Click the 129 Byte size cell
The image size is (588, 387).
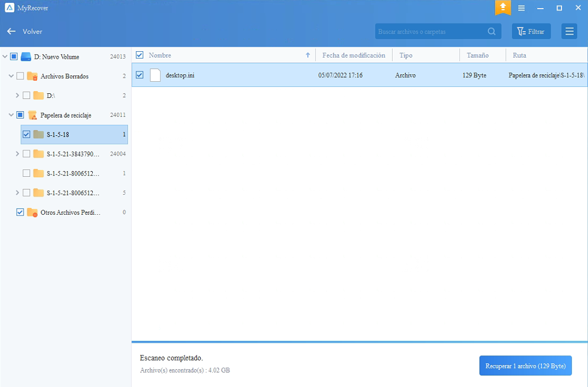474,75
